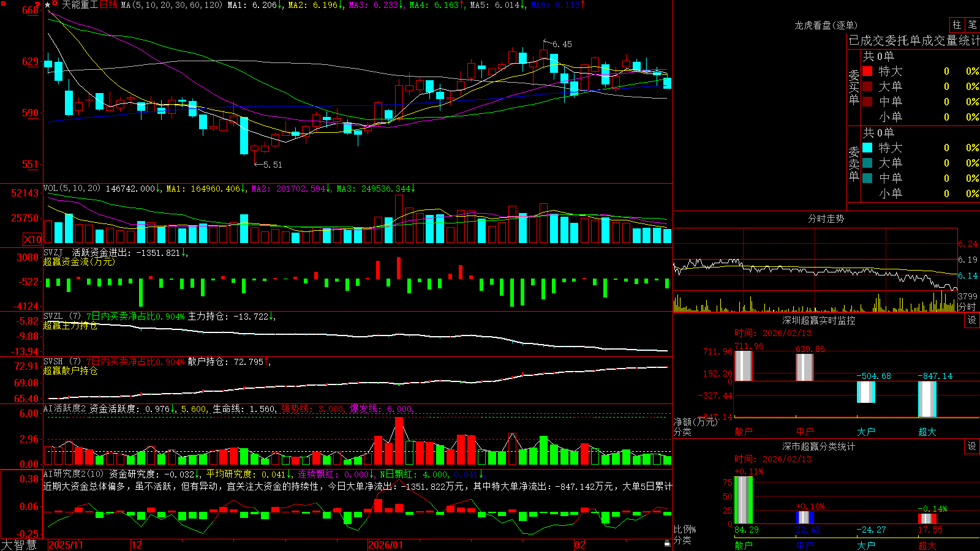The width and height of the screenshot is (980, 551).
Task: Click the 5.51 low price annotation
Action: (x=273, y=165)
